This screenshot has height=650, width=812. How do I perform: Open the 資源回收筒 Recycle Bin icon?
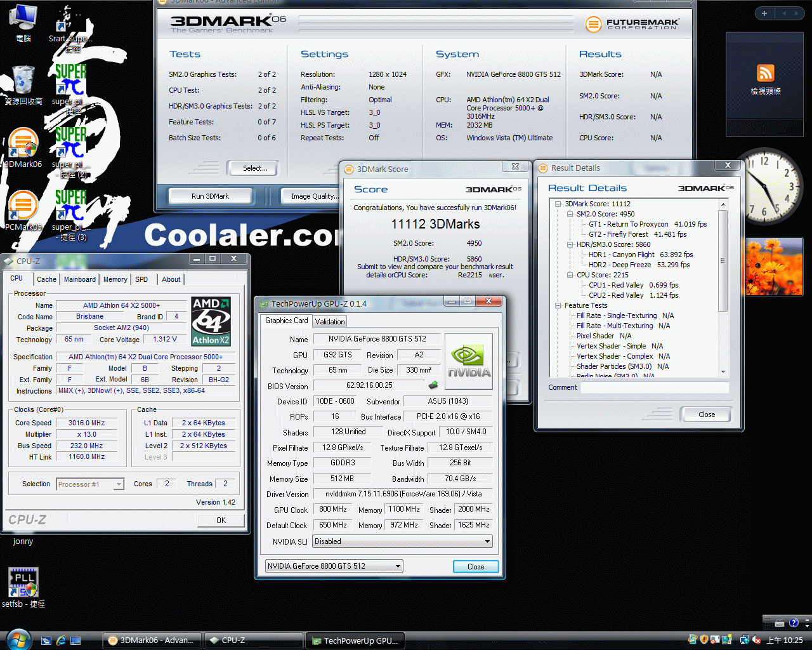tap(23, 84)
